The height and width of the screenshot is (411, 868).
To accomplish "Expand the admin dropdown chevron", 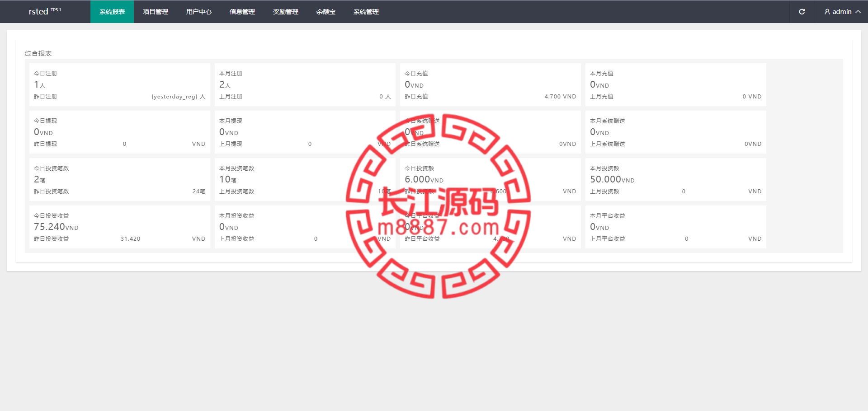I will (858, 12).
